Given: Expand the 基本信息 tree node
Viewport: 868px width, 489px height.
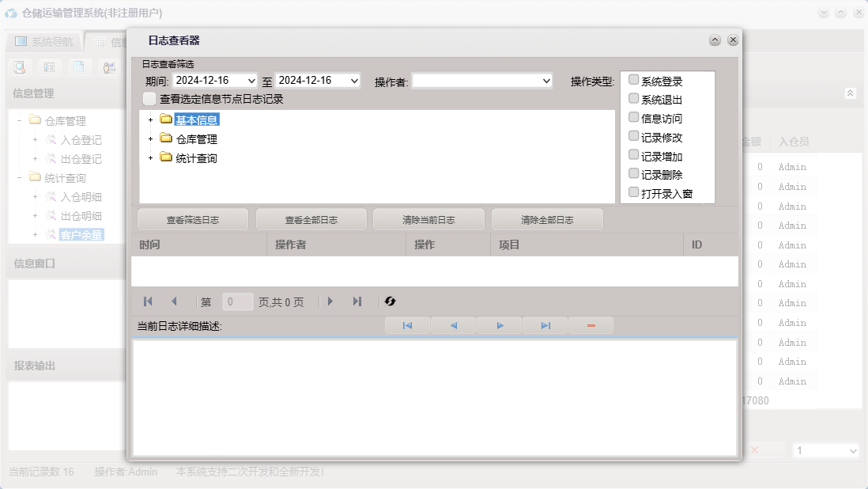Looking at the screenshot, I should point(150,119).
